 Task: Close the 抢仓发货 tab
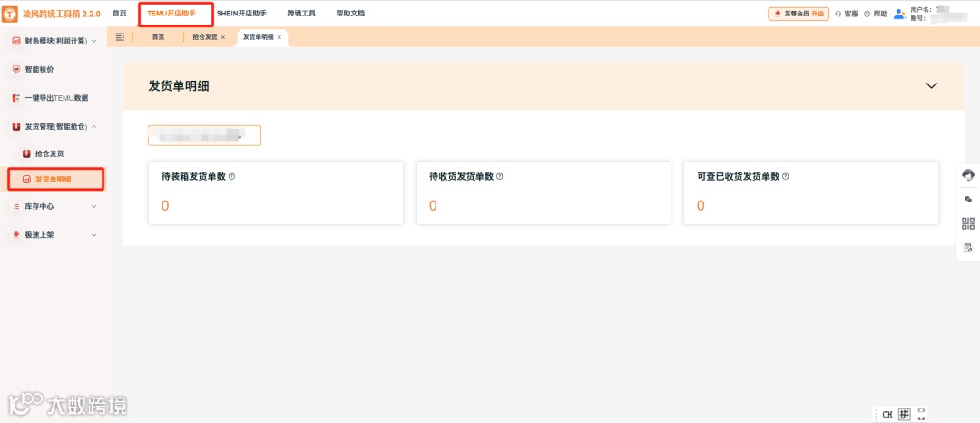(223, 37)
